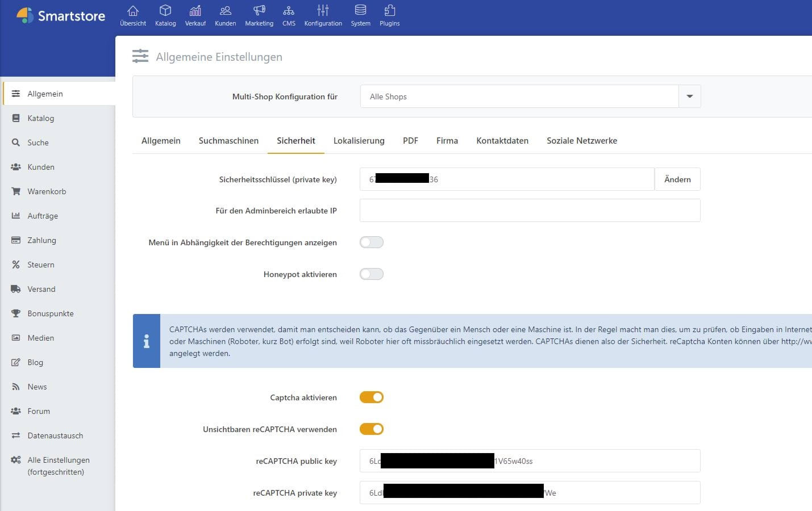Open the Katalog menu icon in top bar

click(x=165, y=11)
